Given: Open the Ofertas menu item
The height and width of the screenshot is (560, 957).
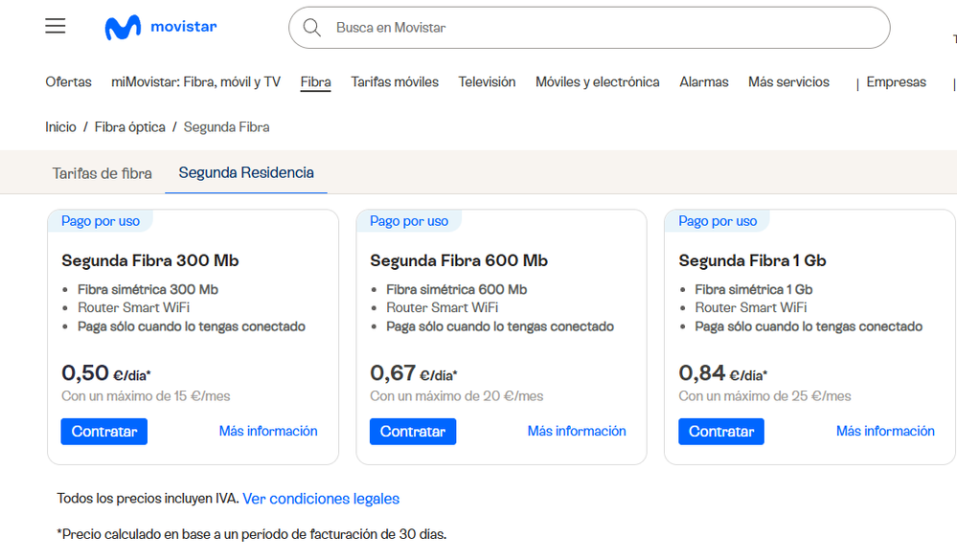Looking at the screenshot, I should pyautogui.click(x=69, y=82).
